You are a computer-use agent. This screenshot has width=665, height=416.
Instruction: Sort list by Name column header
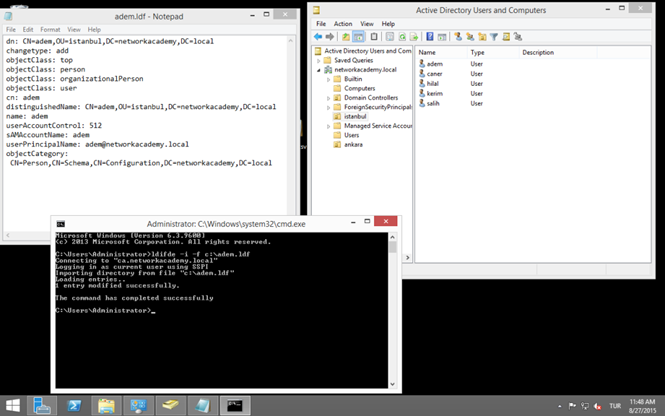click(x=441, y=53)
